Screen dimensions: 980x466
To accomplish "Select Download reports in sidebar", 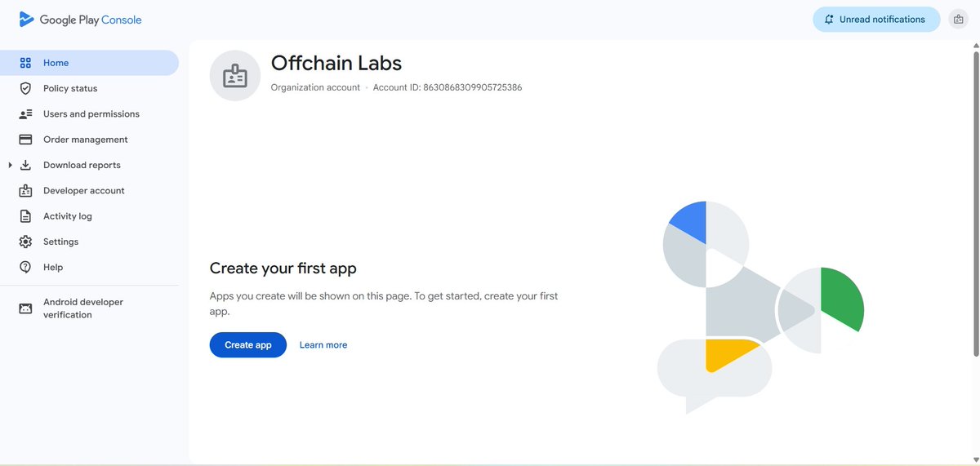I will tap(89, 165).
